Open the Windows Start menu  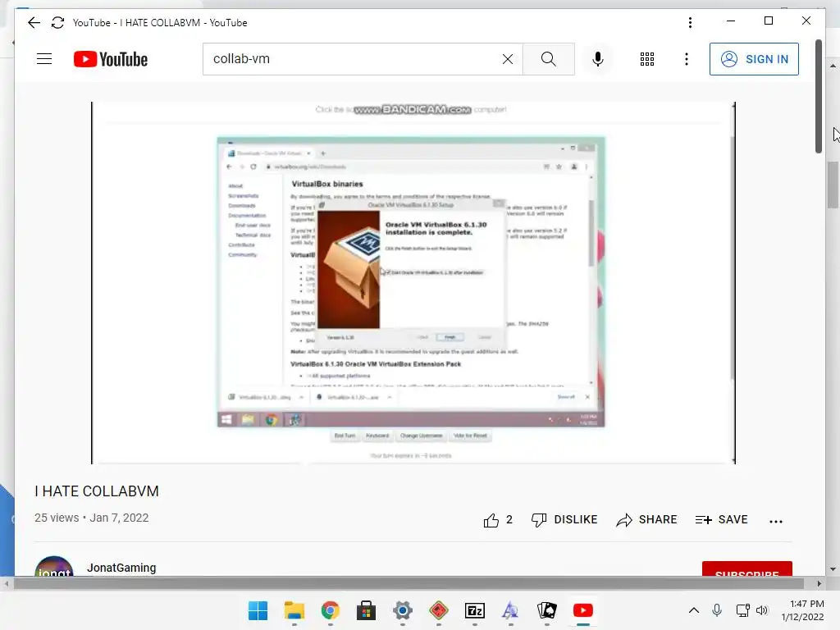[x=258, y=610]
